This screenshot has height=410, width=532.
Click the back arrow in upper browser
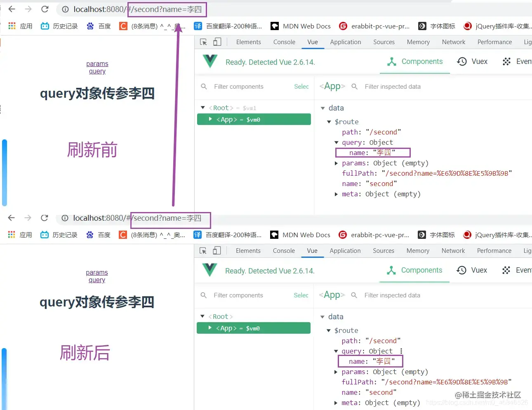[x=12, y=9]
